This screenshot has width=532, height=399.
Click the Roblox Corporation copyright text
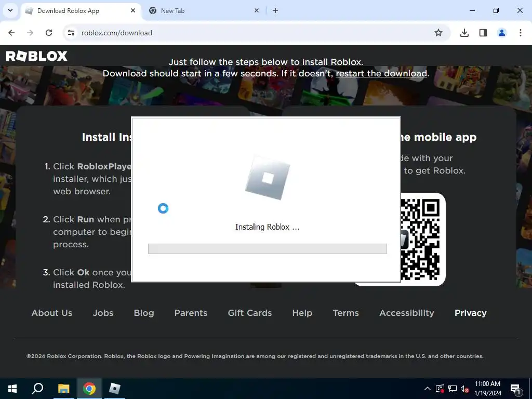point(255,356)
